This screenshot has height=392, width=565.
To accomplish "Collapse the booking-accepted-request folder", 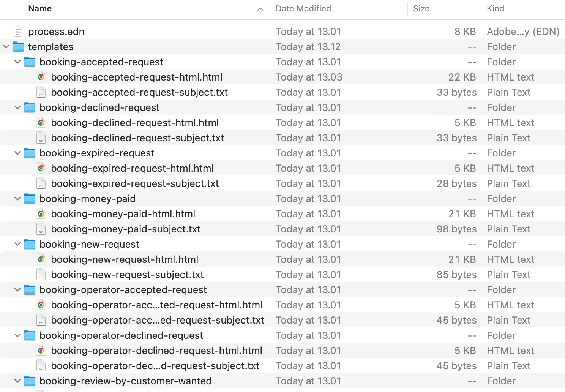I will [17, 62].
